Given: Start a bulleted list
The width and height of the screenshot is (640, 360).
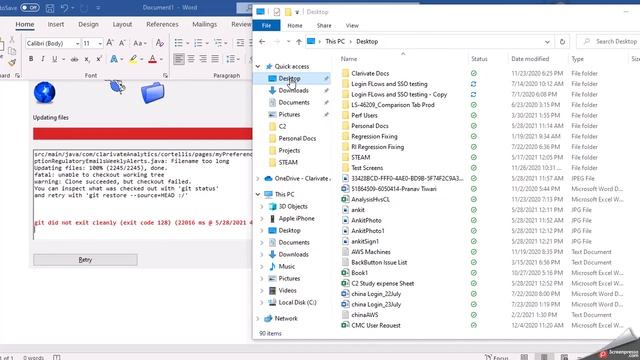Looking at the screenshot, I should click(x=178, y=43).
